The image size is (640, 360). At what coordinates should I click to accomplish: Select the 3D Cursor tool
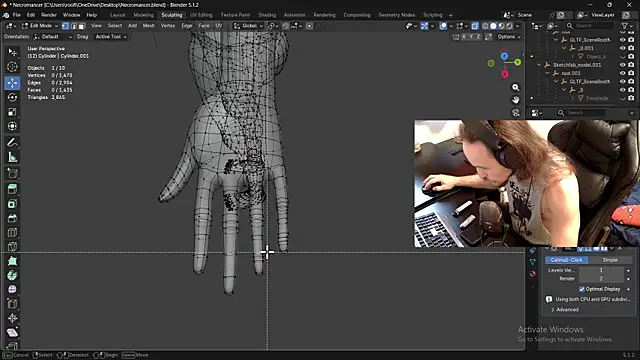[x=12, y=67]
